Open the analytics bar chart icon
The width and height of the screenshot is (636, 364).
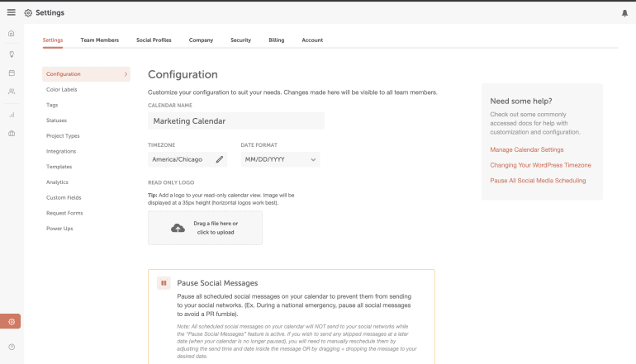(11, 114)
